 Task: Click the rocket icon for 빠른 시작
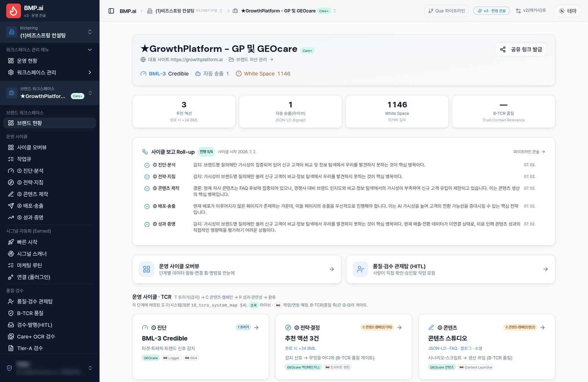(x=11, y=242)
